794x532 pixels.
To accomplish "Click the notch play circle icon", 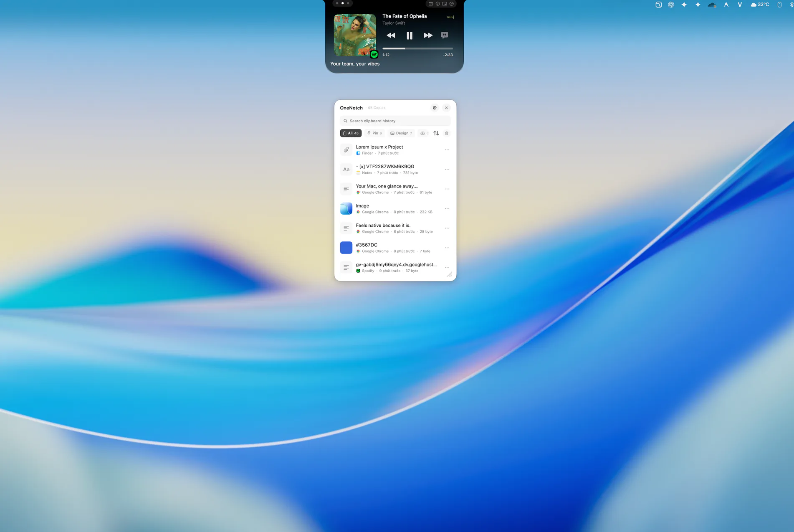I will tap(452, 4).
